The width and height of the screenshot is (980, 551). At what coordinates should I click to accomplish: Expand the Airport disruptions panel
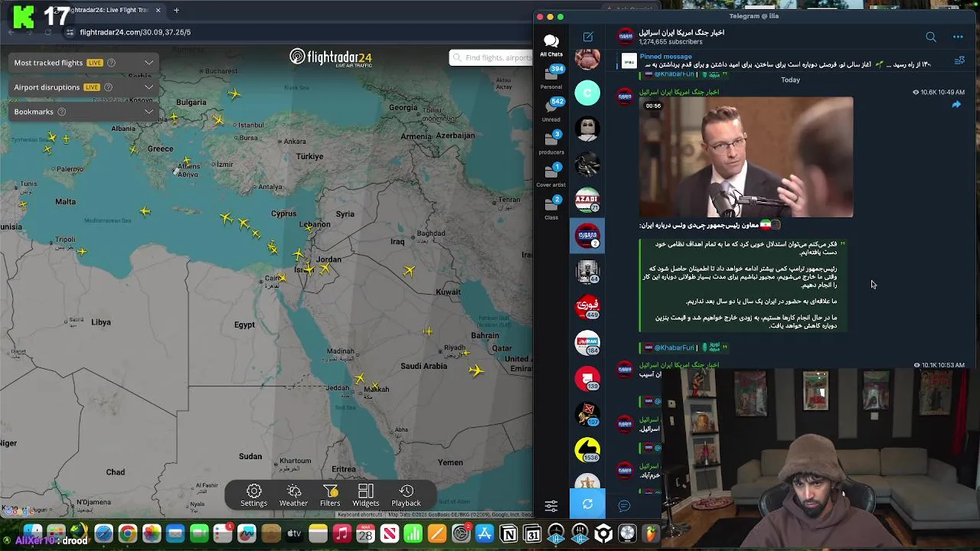149,87
